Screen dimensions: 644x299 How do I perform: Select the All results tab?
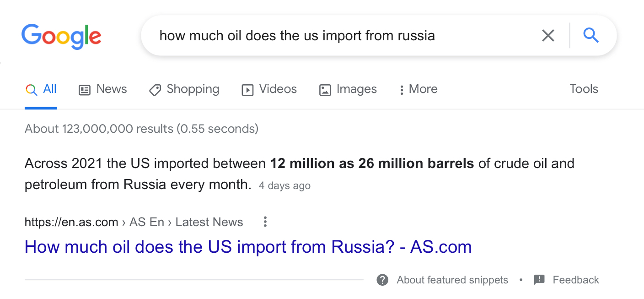click(x=41, y=89)
